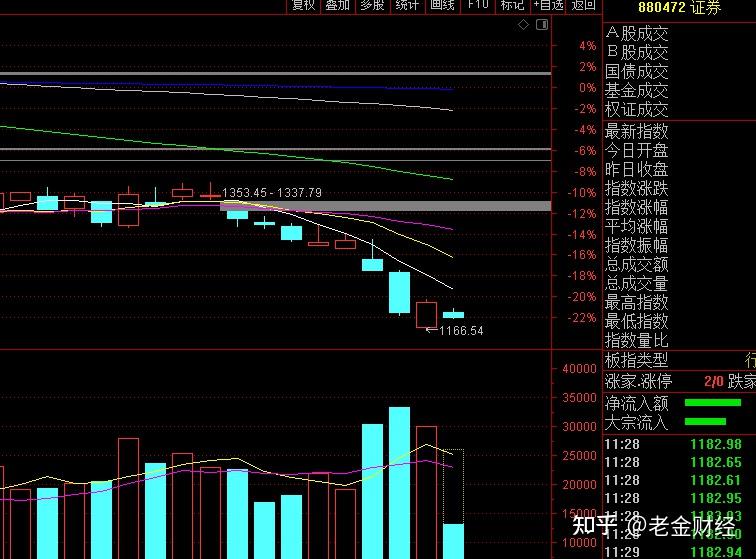Click the 最新指数 label
The height and width of the screenshot is (559, 756).
click(x=636, y=131)
